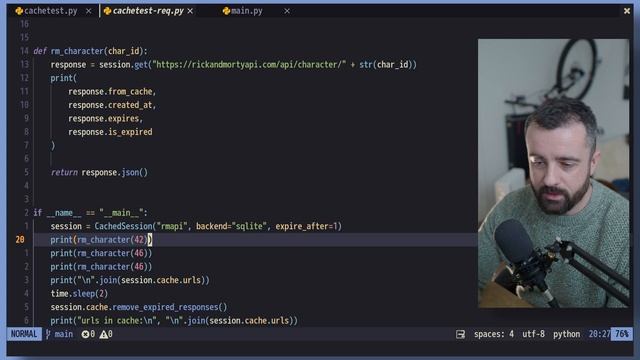
Task: Open the main.py tab
Action: point(247,11)
